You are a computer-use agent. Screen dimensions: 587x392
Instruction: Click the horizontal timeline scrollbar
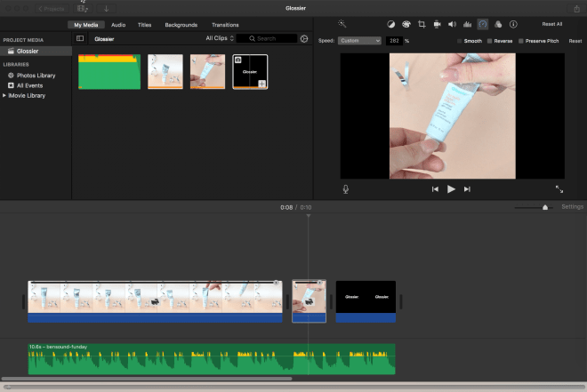[x=147, y=379]
